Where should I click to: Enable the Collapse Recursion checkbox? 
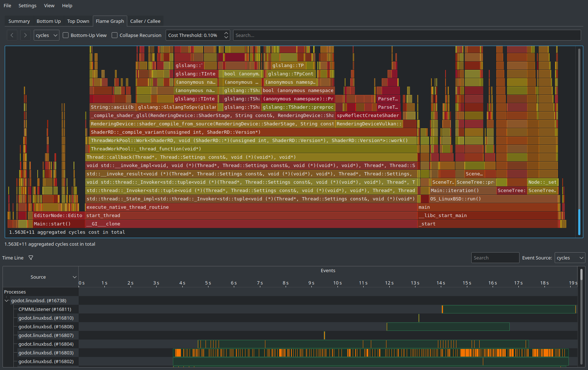(x=115, y=35)
